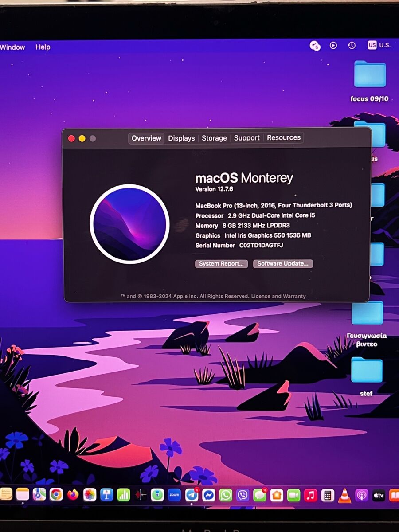The width and height of the screenshot is (399, 532).
Task: Launch Firefox from the Dock
Action: coord(73,494)
